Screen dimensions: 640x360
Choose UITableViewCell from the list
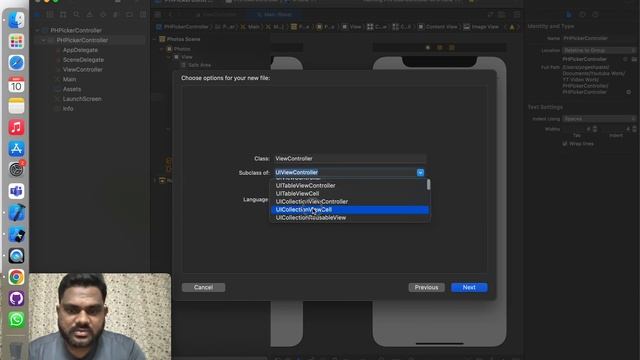[x=350, y=193]
